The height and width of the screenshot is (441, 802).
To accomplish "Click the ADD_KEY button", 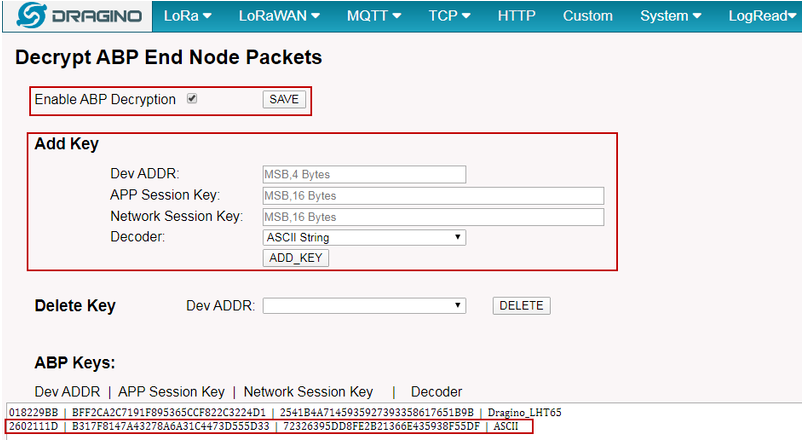I will pyautogui.click(x=296, y=258).
